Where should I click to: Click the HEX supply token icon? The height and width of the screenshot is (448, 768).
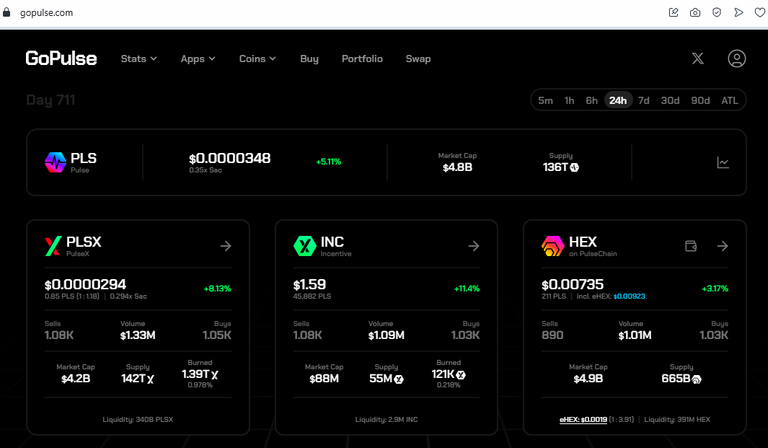point(696,379)
